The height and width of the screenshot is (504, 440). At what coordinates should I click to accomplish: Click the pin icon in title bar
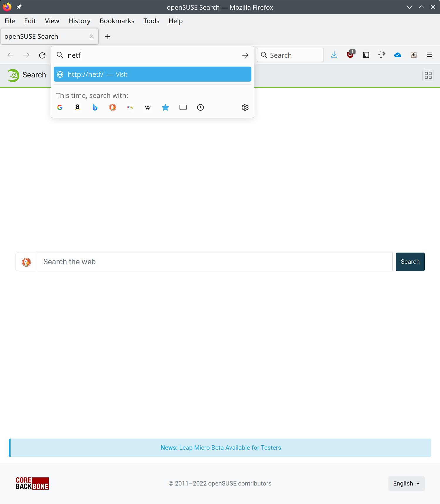point(19,7)
